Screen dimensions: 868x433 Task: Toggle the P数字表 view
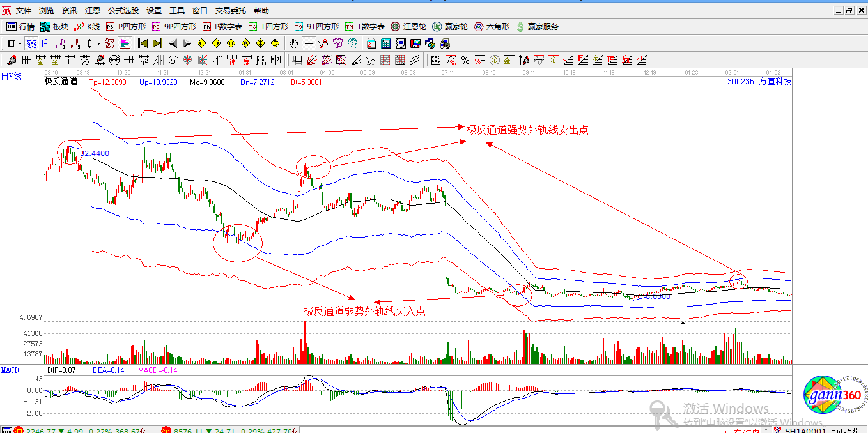(x=222, y=27)
